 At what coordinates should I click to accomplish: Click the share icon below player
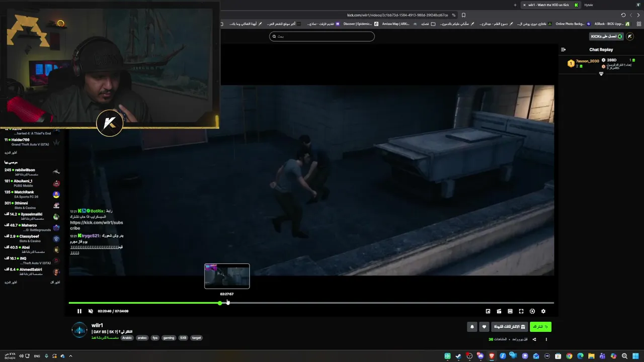(x=534, y=339)
